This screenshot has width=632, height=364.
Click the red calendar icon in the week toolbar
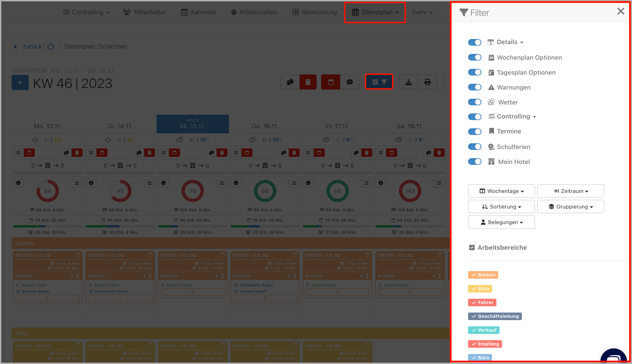(330, 82)
